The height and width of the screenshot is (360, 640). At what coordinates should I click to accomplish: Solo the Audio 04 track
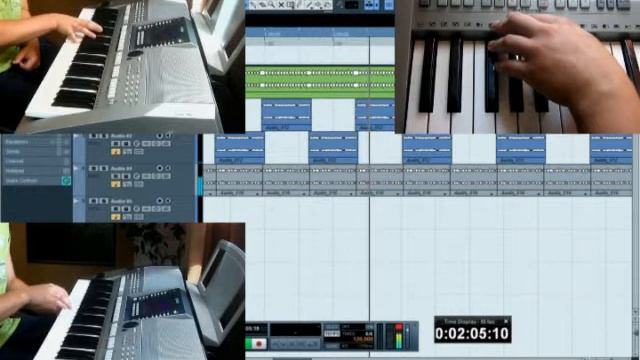pyautogui.click(x=104, y=168)
